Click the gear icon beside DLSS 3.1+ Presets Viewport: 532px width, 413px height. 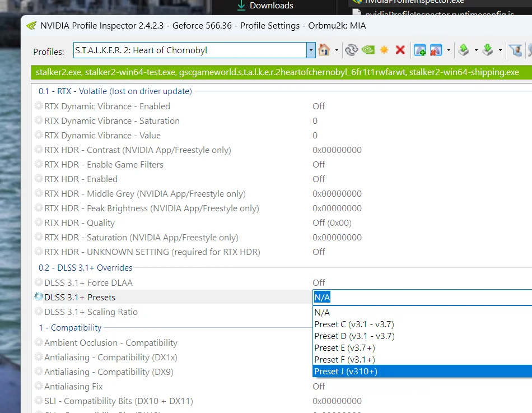coord(39,297)
